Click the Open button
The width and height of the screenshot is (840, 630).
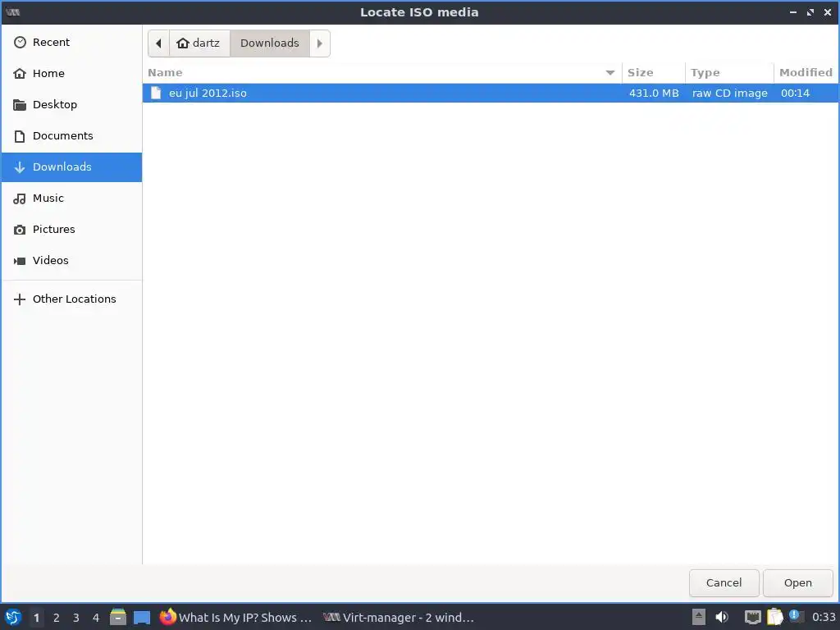click(797, 583)
